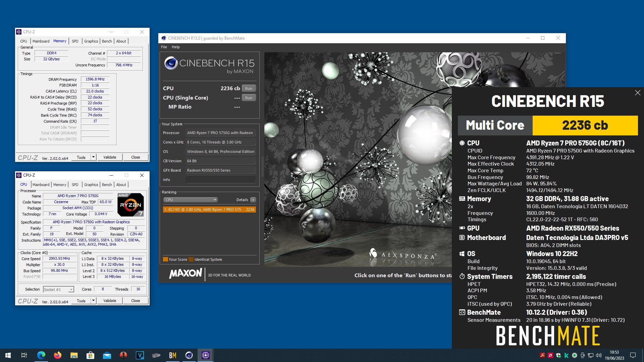Expand Tools dropdown arrow in lower CPU-Z window

(94, 301)
